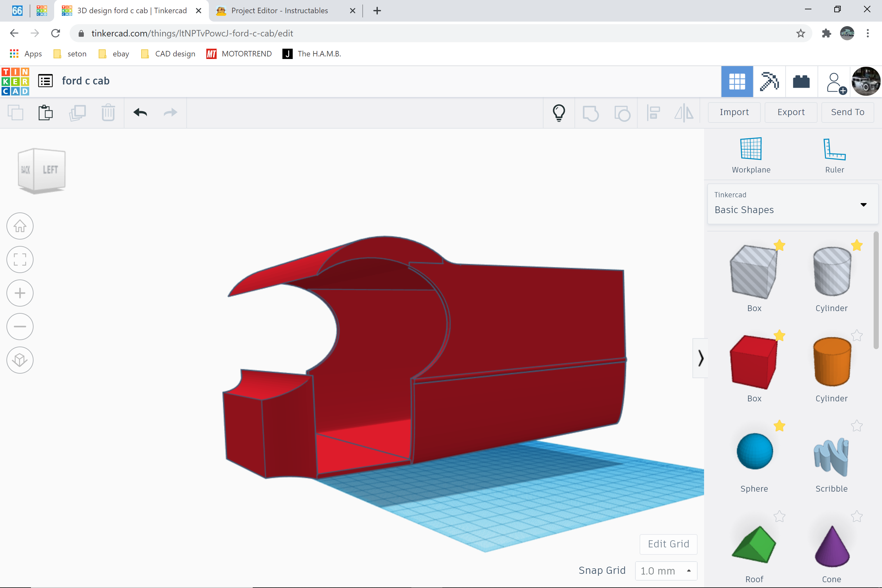Open browser extensions puzzle icon
The width and height of the screenshot is (882, 588).
(x=827, y=34)
